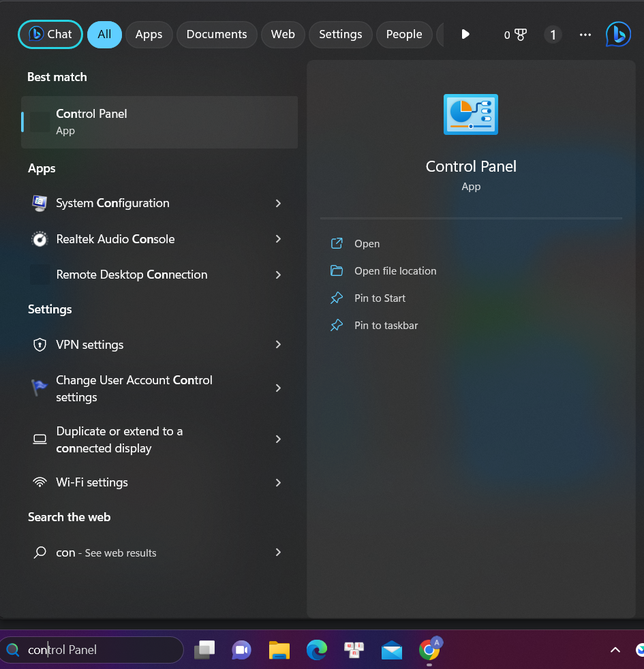The width and height of the screenshot is (644, 669).
Task: Expand VPN settings details chevron
Action: tap(278, 344)
